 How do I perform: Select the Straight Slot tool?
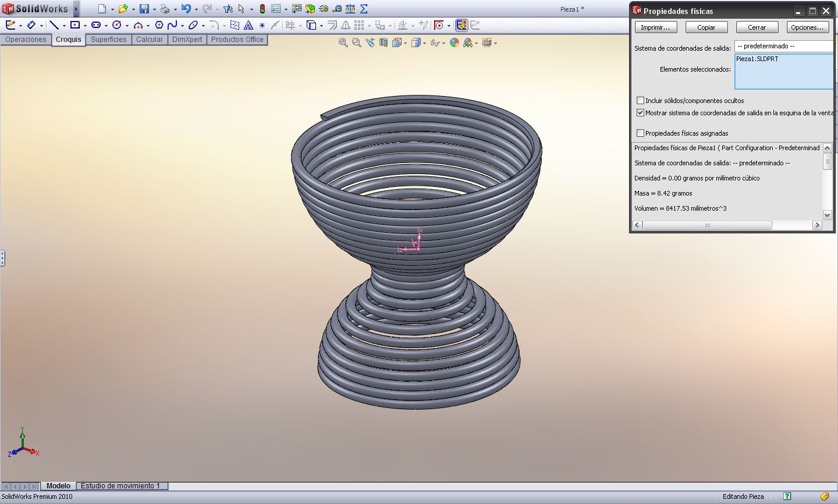coord(96,25)
